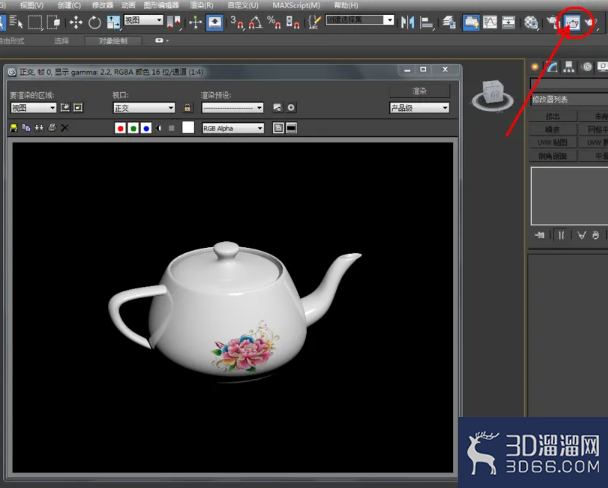Activate the Select and Scale tool
The image size is (608, 488).
coord(113,22)
